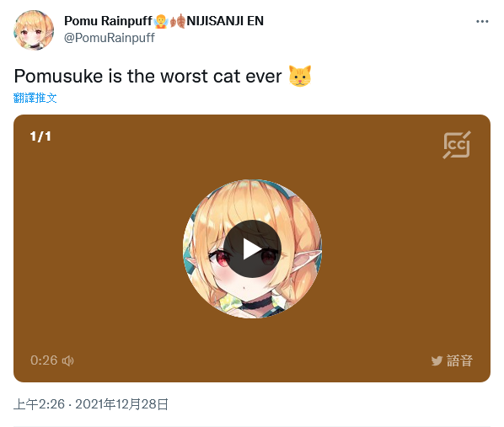Open Pomu Rainpuff's profile avatar
This screenshot has width=504, height=427.
(34, 30)
